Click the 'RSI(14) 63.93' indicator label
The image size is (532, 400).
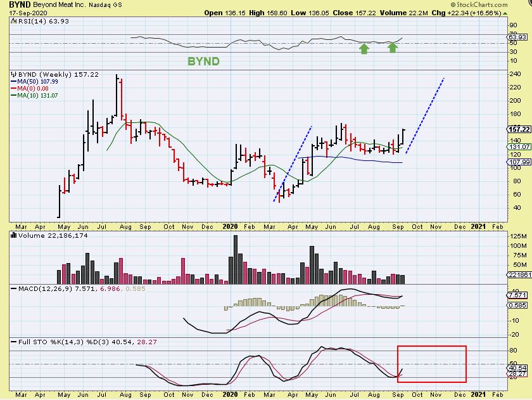click(x=44, y=21)
